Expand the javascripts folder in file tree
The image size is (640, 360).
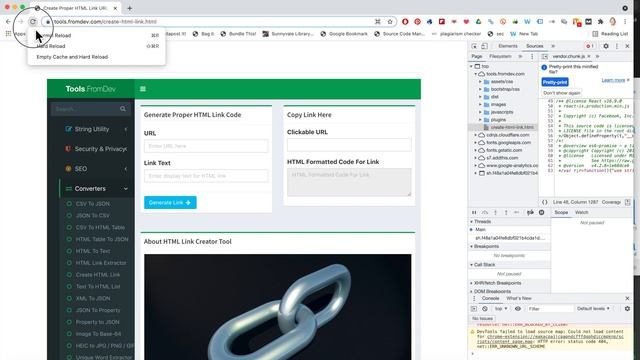coord(480,112)
